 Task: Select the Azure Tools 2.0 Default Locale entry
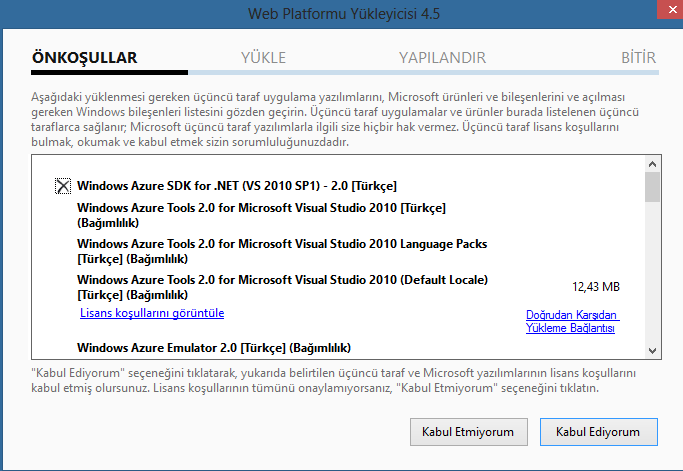coord(282,287)
